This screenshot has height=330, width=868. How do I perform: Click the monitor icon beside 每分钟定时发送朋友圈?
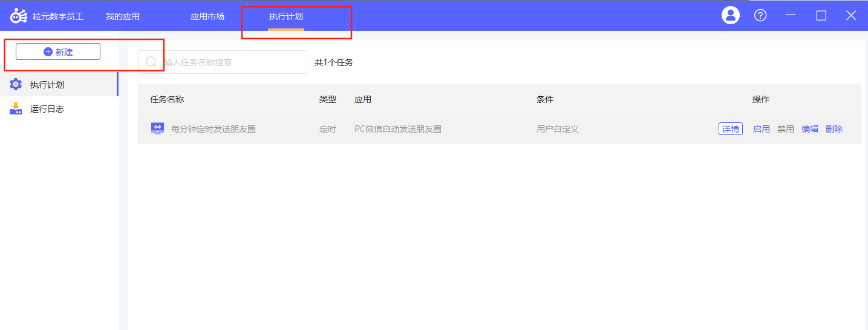point(157,128)
